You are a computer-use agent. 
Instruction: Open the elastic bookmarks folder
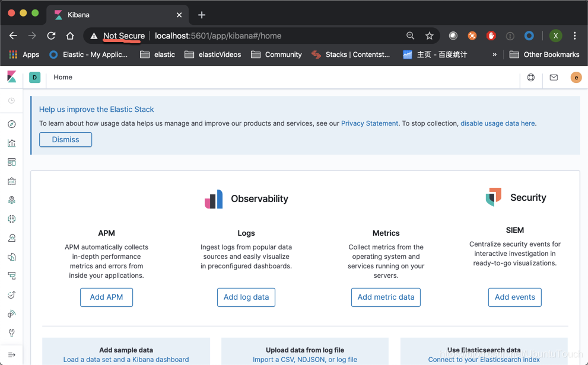[x=157, y=55]
